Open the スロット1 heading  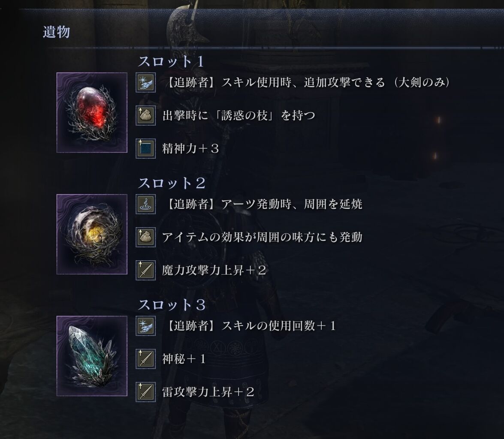(171, 61)
